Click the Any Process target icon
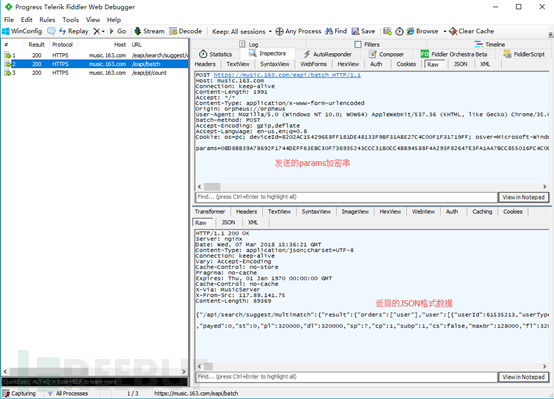The width and height of the screenshot is (554, 399). tap(279, 31)
